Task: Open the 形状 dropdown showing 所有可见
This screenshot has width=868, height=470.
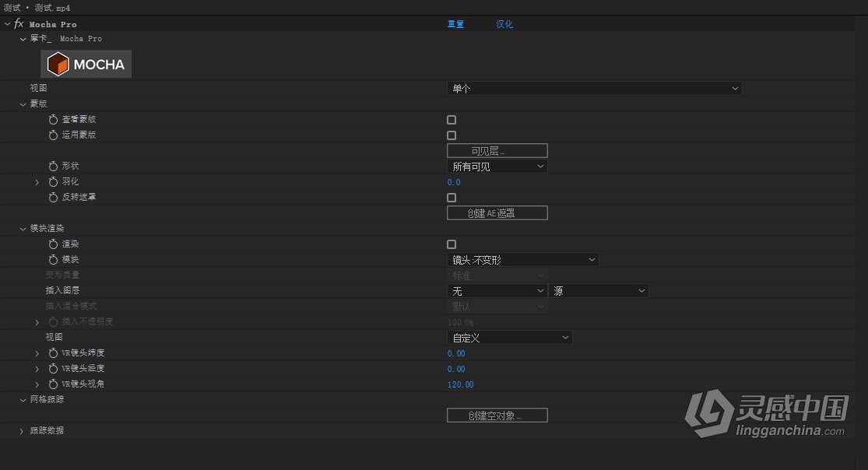Action: [497, 167]
